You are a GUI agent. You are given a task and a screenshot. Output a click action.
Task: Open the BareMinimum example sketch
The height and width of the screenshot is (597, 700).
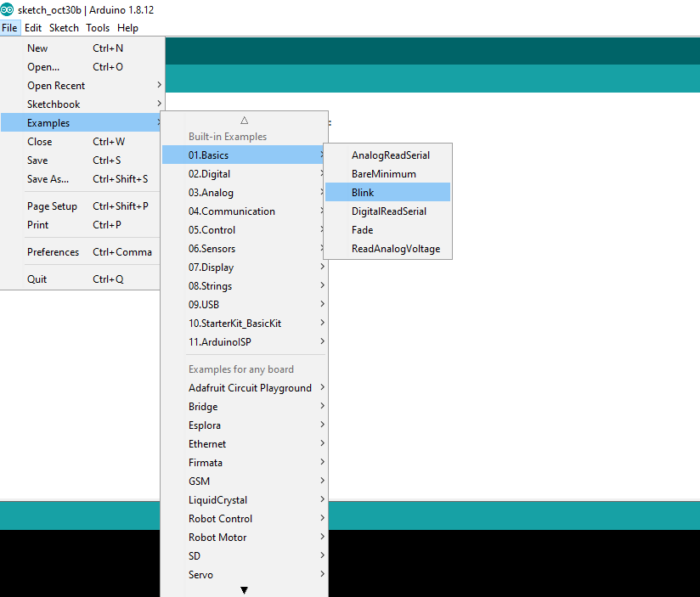387,173
